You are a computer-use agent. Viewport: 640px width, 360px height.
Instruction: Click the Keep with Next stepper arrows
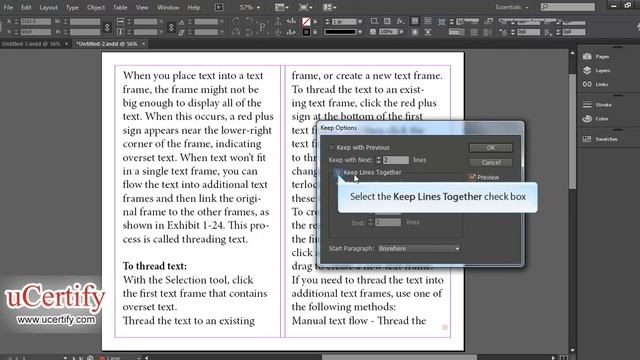tap(378, 160)
